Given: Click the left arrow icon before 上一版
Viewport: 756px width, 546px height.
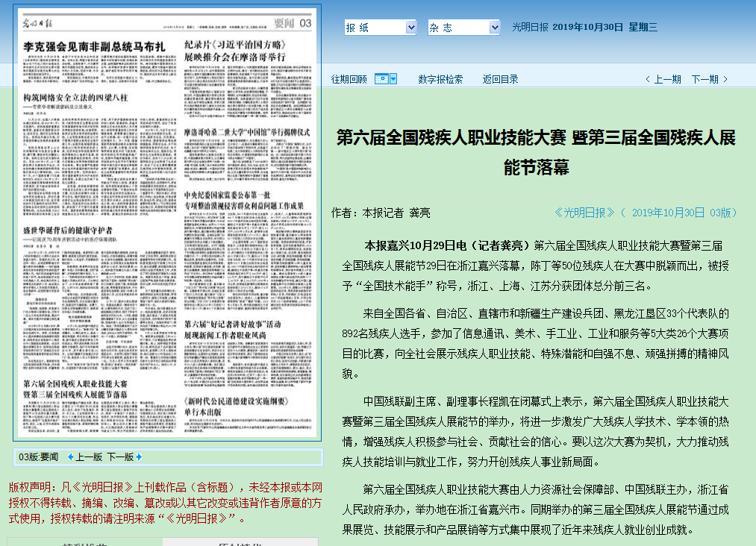Looking at the screenshot, I should (71, 457).
